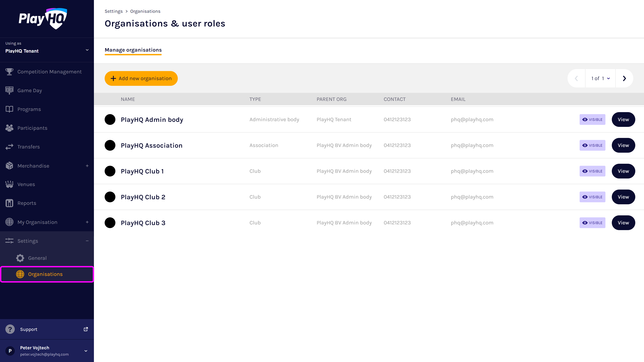
Task: Expand the Merchandise submenu plus
Action: [87, 166]
